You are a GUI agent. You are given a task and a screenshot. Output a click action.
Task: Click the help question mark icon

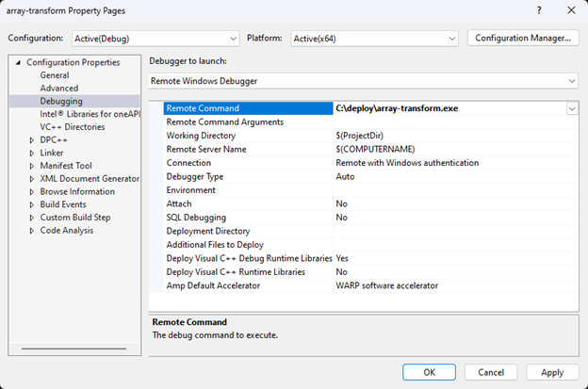[x=538, y=10]
